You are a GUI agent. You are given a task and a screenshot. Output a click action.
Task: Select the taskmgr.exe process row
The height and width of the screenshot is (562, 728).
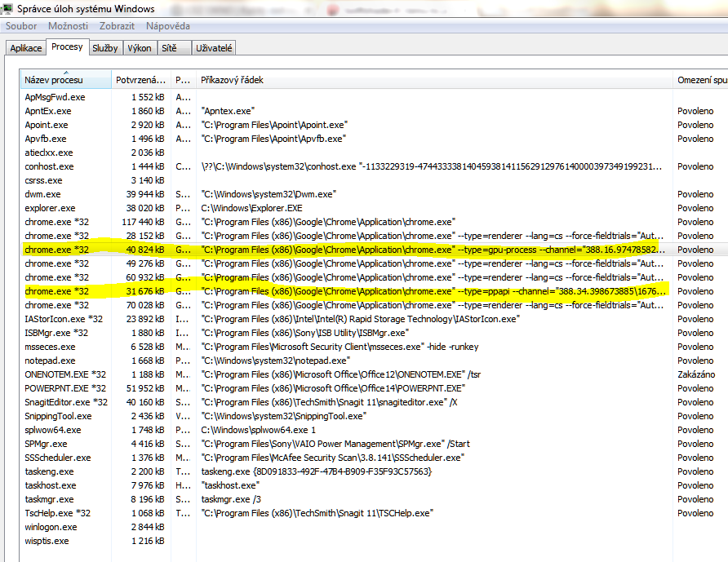coord(49,499)
